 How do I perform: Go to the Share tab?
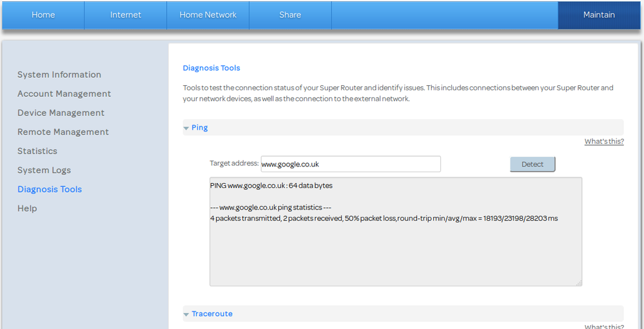pos(290,15)
